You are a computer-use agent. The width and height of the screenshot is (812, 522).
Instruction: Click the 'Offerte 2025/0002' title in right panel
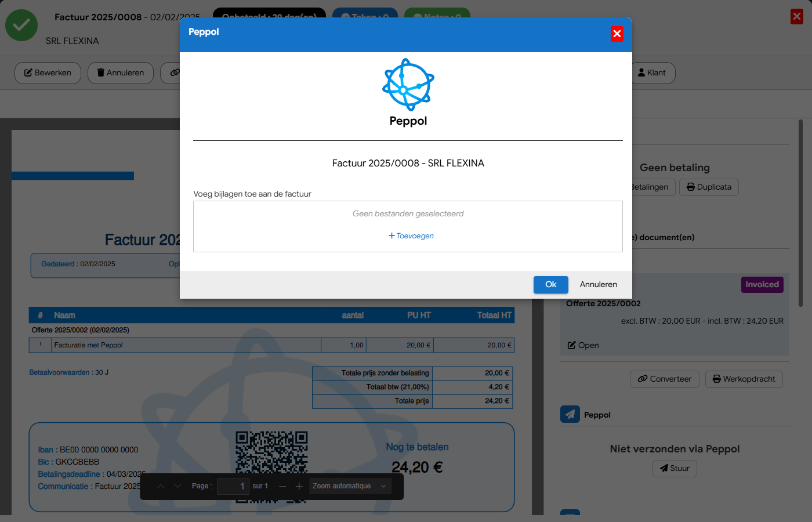tap(603, 303)
